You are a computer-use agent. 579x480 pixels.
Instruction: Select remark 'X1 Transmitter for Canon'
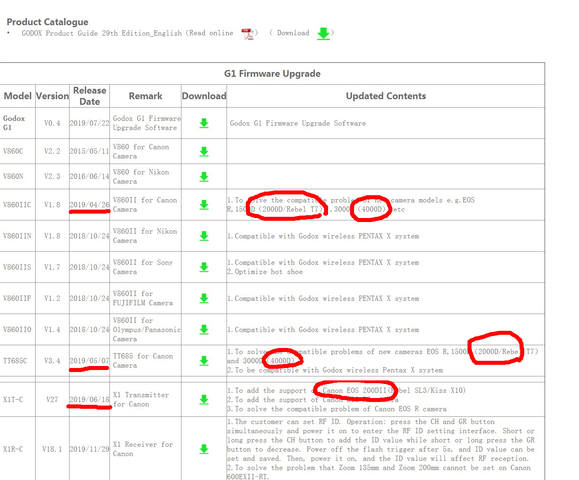click(x=141, y=400)
